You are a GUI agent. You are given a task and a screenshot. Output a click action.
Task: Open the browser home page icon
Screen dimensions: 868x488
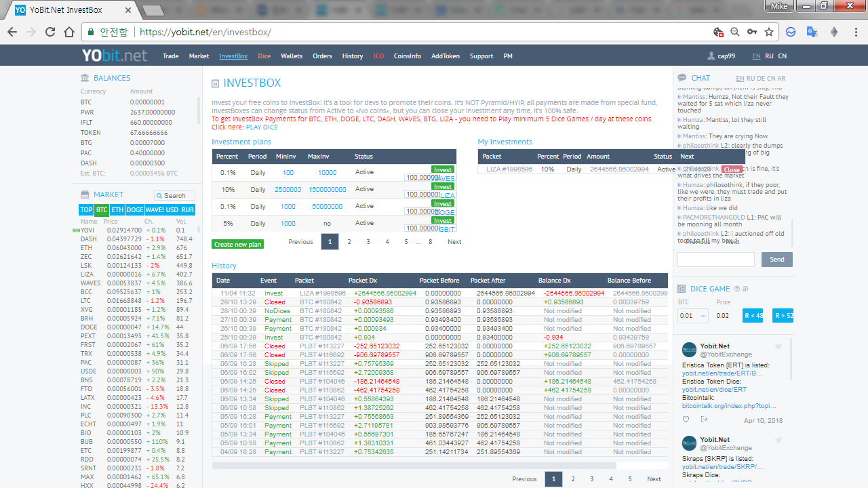[68, 32]
